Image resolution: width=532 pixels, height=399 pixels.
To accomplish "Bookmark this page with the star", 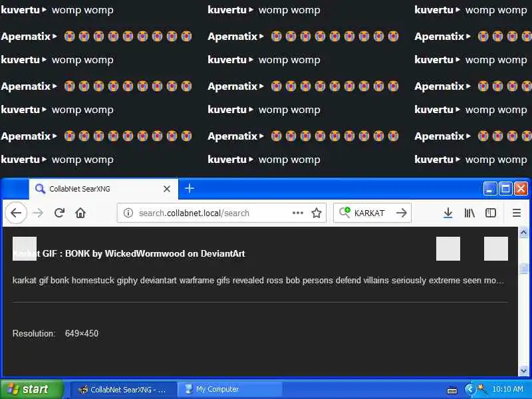I will 317,213.
